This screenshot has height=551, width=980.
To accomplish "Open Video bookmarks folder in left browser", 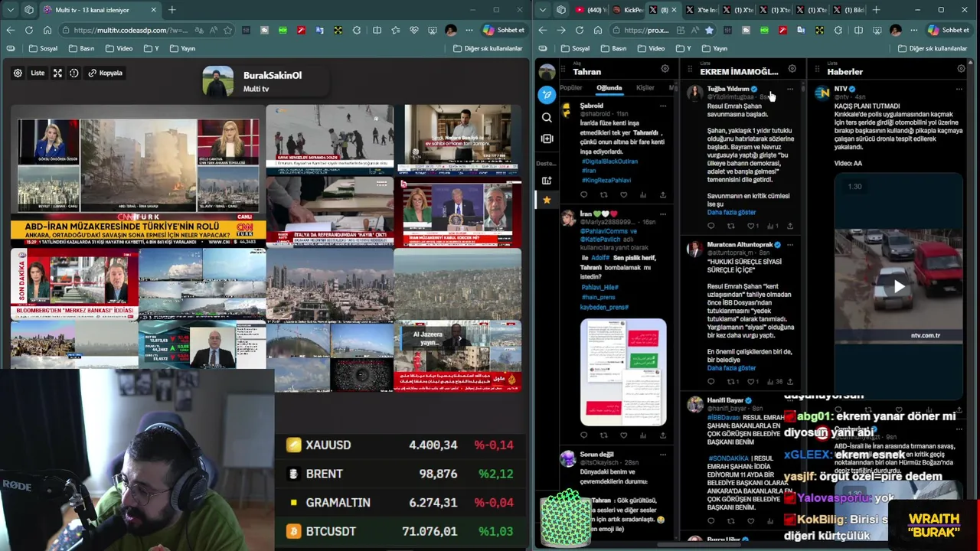I will pos(119,48).
